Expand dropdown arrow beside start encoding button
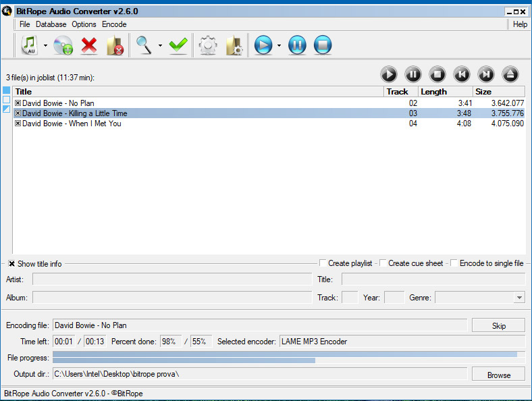 pyautogui.click(x=278, y=46)
